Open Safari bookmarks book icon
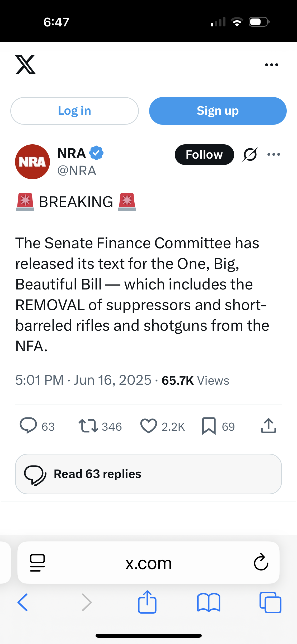The image size is (297, 644). click(x=209, y=602)
